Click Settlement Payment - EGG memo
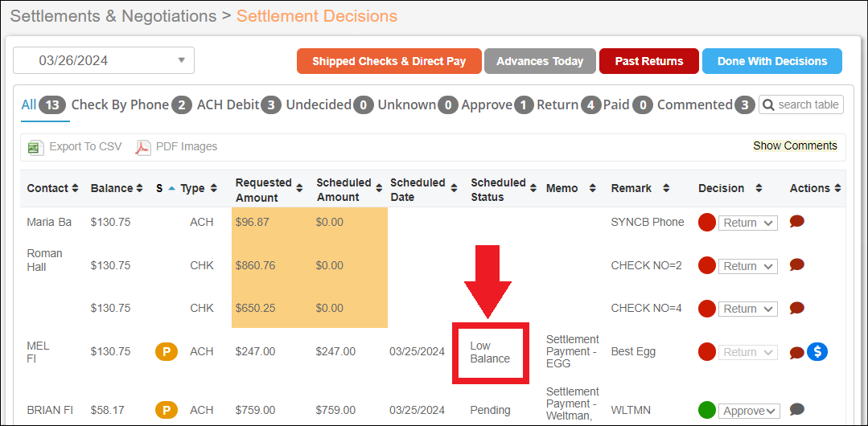This screenshot has height=426, width=868. click(x=573, y=351)
